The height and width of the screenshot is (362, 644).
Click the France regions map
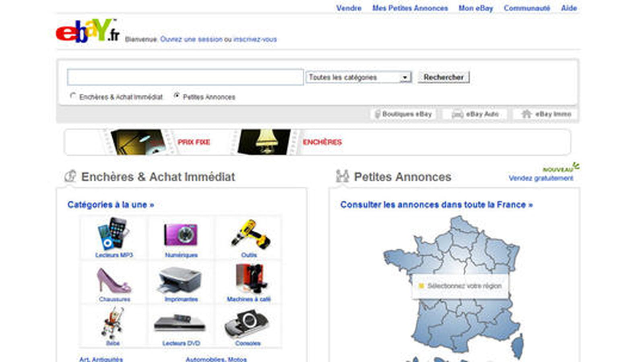[x=453, y=288]
